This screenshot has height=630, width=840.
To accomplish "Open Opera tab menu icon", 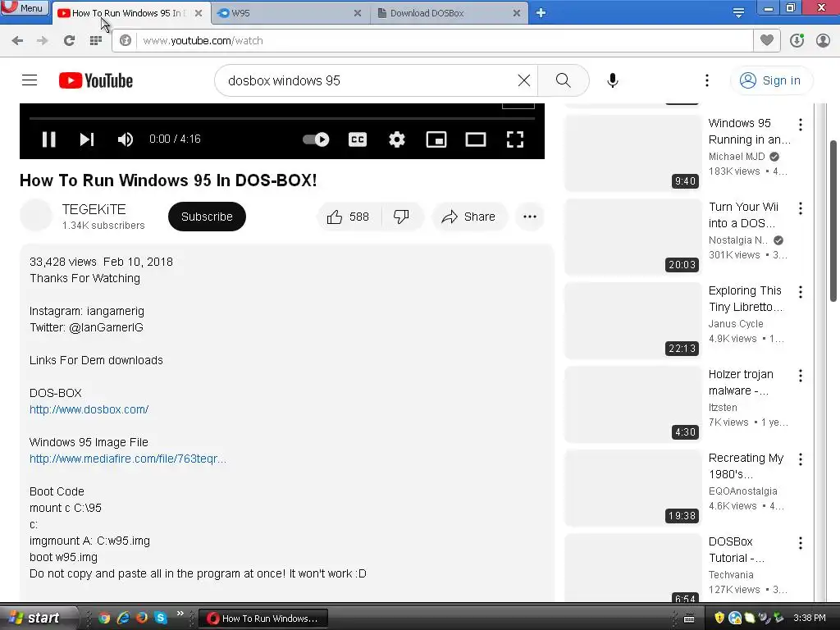I will [x=739, y=12].
